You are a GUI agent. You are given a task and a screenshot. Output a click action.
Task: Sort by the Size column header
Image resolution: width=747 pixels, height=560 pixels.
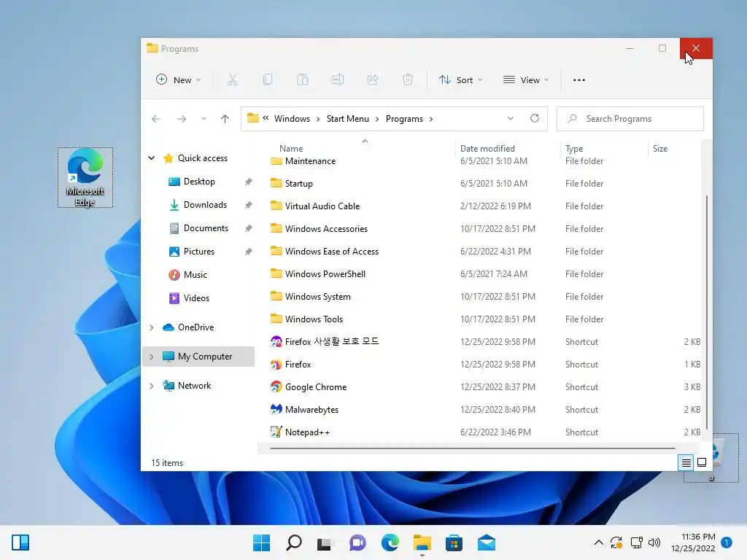pos(659,149)
